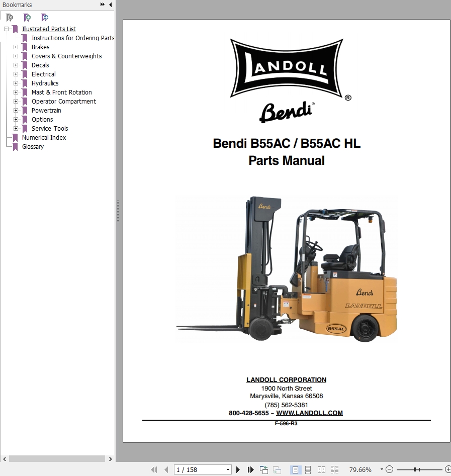
Task: Collapse the Illustrated Parts List tree node
Action: click(x=6, y=29)
